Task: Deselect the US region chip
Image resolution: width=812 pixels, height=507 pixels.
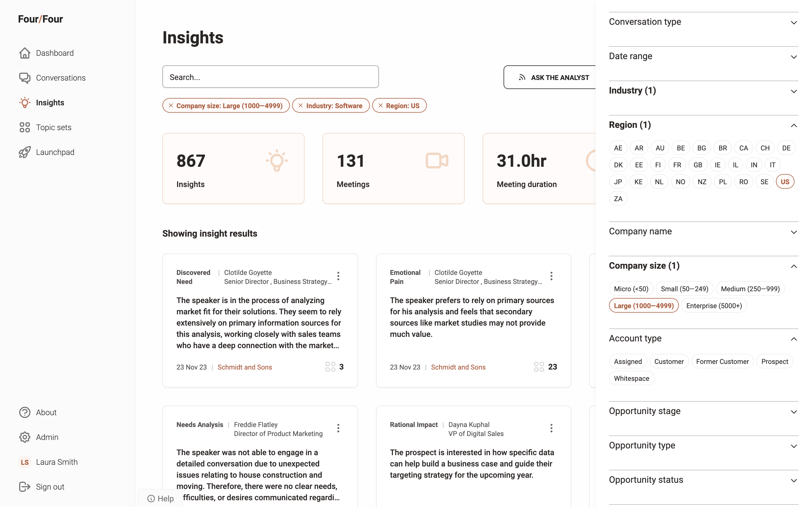Action: click(785, 182)
